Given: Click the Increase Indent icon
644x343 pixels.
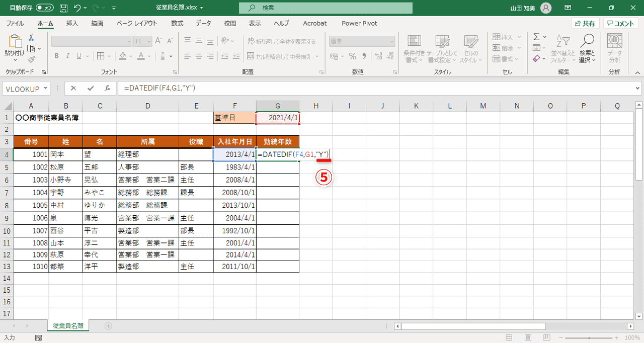Looking at the screenshot, I should pyautogui.click(x=237, y=56).
